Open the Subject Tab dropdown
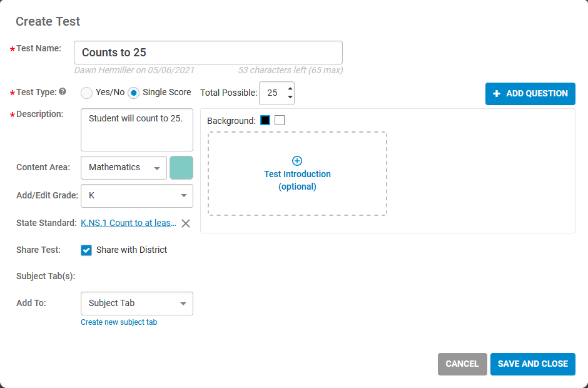Screen dimensions: 588x388 (137, 304)
